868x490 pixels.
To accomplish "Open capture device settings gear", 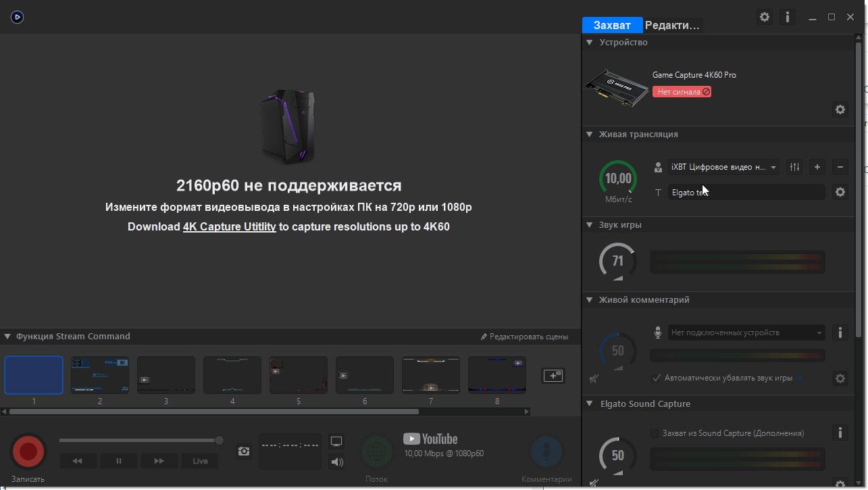I will coord(840,109).
